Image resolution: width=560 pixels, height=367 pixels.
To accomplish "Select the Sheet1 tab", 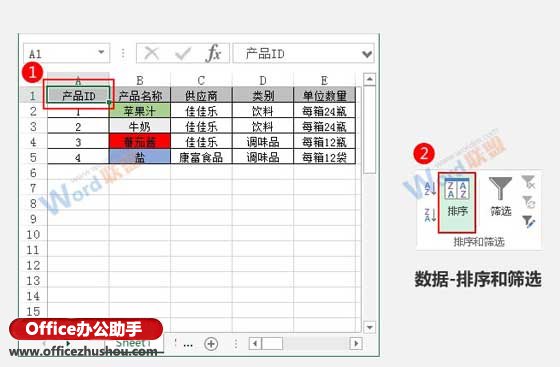I will pos(133,343).
